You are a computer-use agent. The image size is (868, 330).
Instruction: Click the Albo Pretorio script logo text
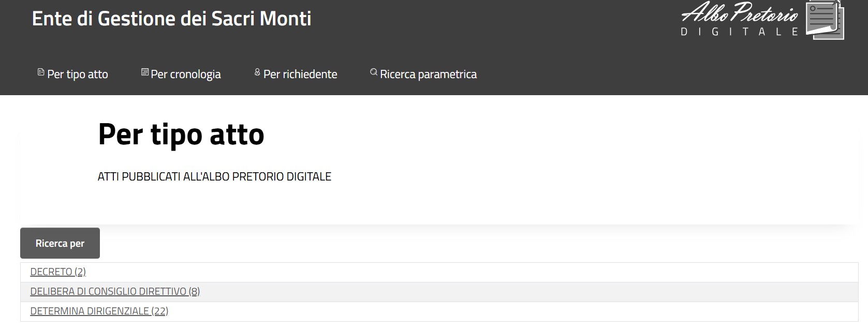point(739,13)
